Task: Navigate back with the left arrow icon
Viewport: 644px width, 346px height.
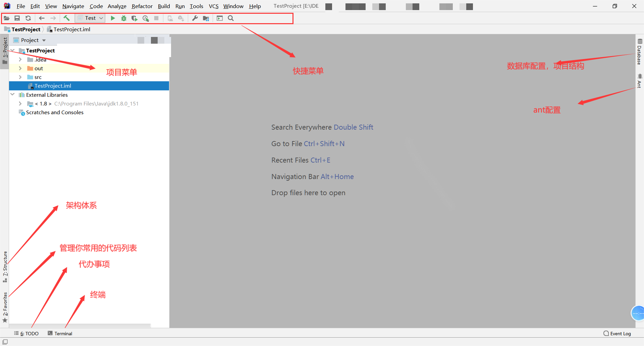Action: tap(42, 18)
